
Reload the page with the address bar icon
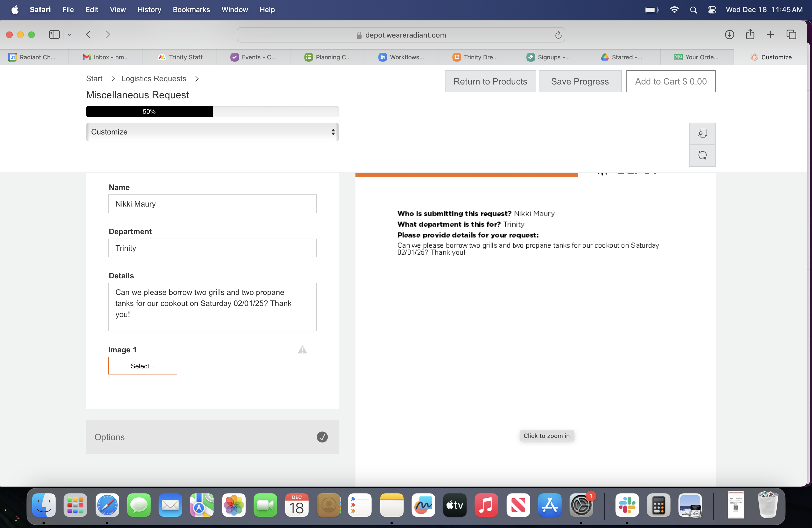point(558,35)
